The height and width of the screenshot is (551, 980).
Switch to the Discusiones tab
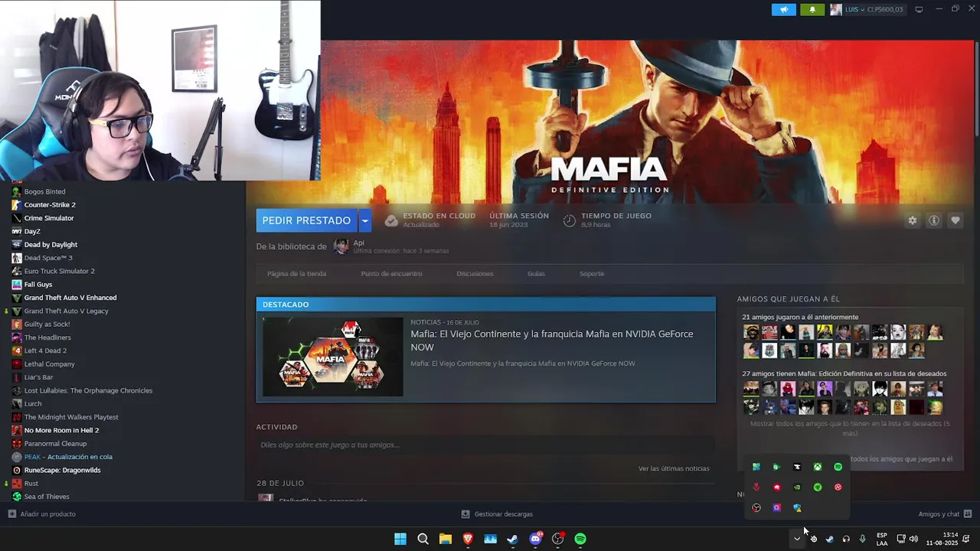475,273
